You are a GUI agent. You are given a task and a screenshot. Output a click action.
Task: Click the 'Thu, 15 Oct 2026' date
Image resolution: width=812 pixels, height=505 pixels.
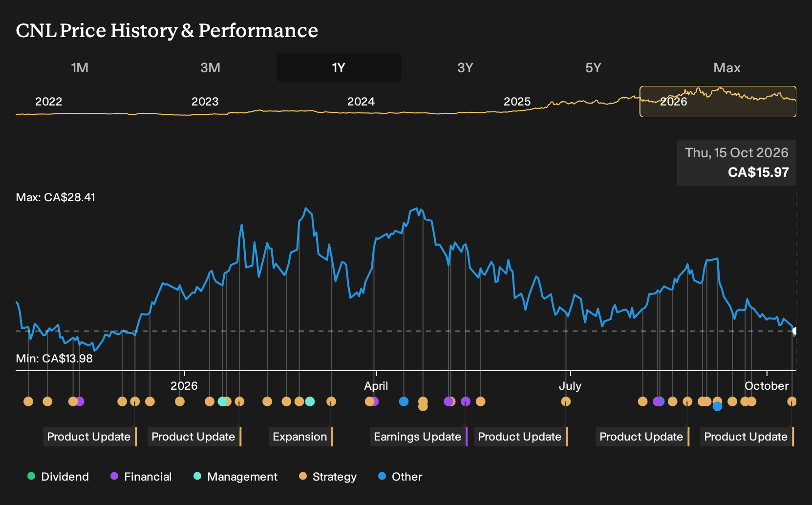tap(737, 153)
